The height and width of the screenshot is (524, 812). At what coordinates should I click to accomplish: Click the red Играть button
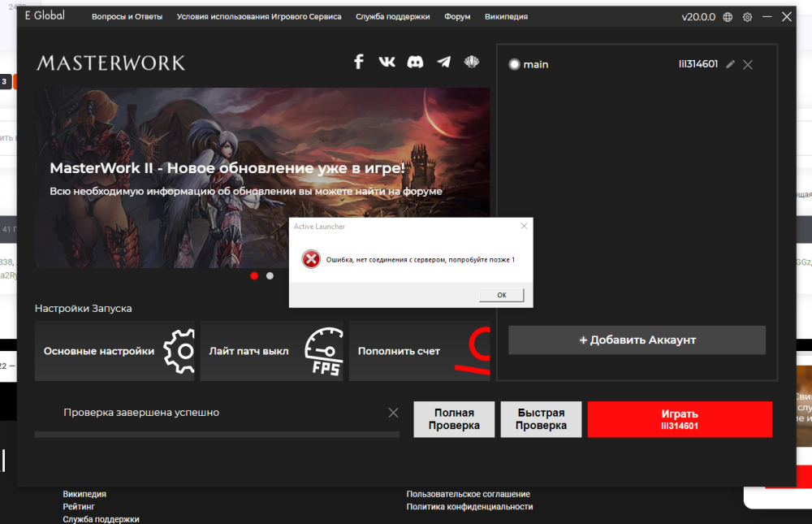pyautogui.click(x=680, y=419)
